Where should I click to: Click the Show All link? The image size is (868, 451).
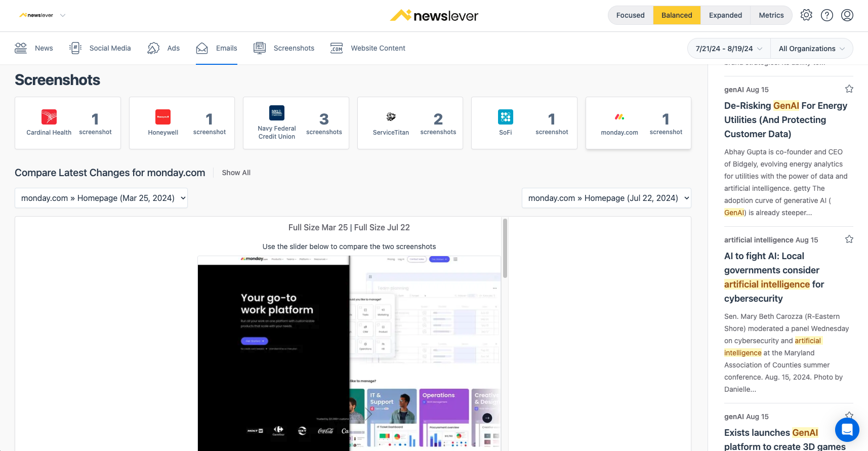[236, 173]
